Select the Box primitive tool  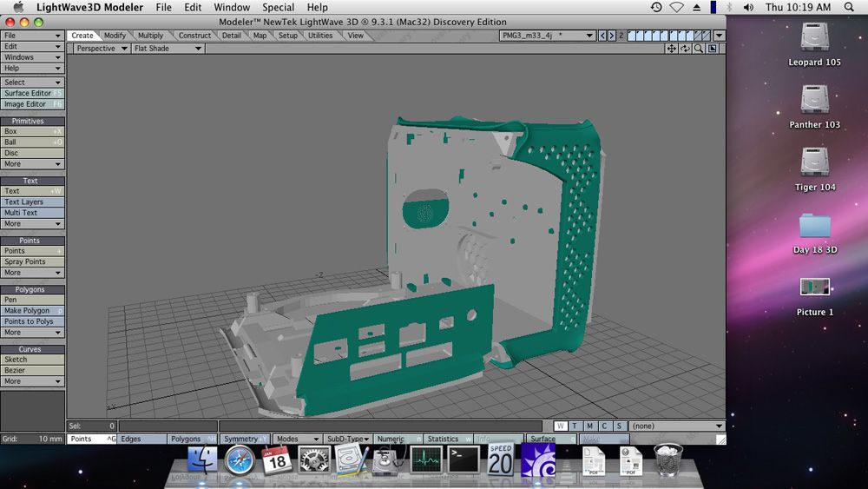(32, 131)
